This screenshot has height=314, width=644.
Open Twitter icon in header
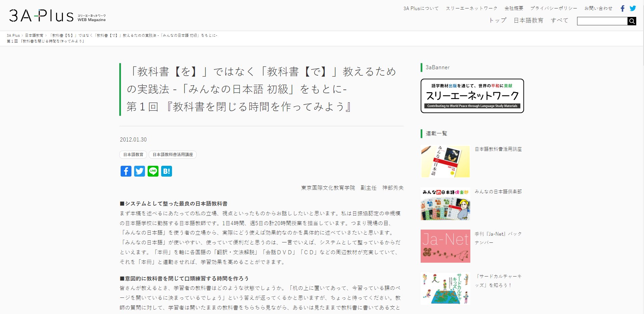click(x=633, y=8)
